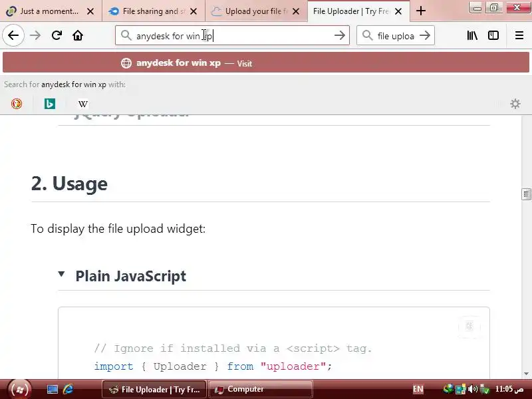
Task: Open the Windows Start menu
Action: 20,389
